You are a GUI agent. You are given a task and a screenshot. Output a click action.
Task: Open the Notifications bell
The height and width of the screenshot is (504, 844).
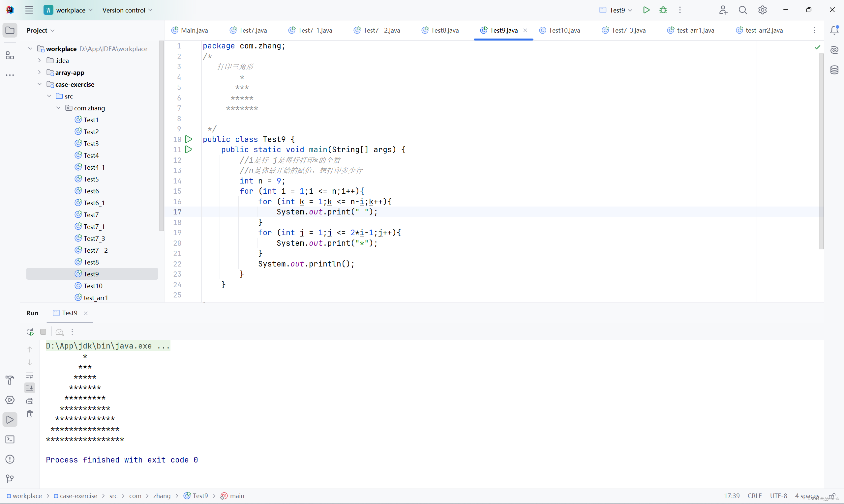click(x=834, y=30)
